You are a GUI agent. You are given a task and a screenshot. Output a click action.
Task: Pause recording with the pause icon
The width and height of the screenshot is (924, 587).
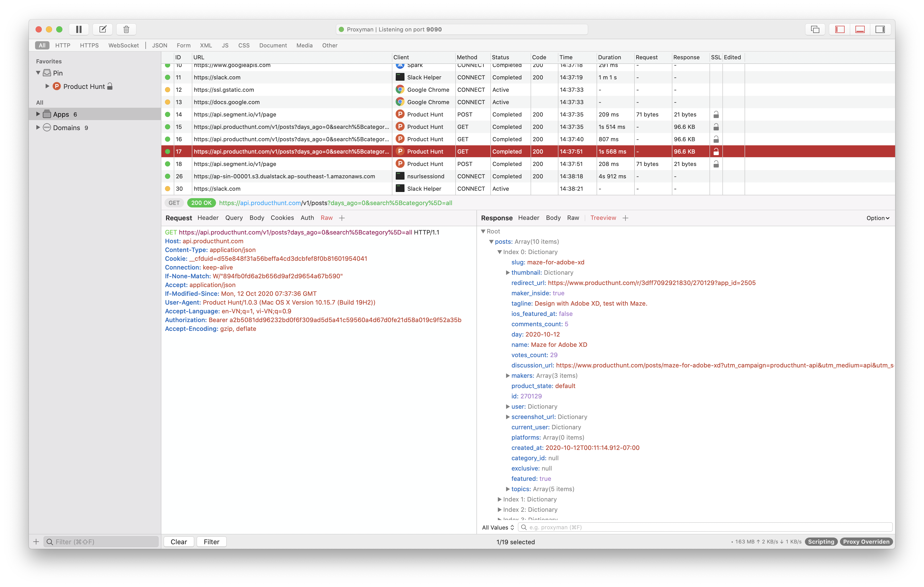click(x=79, y=29)
